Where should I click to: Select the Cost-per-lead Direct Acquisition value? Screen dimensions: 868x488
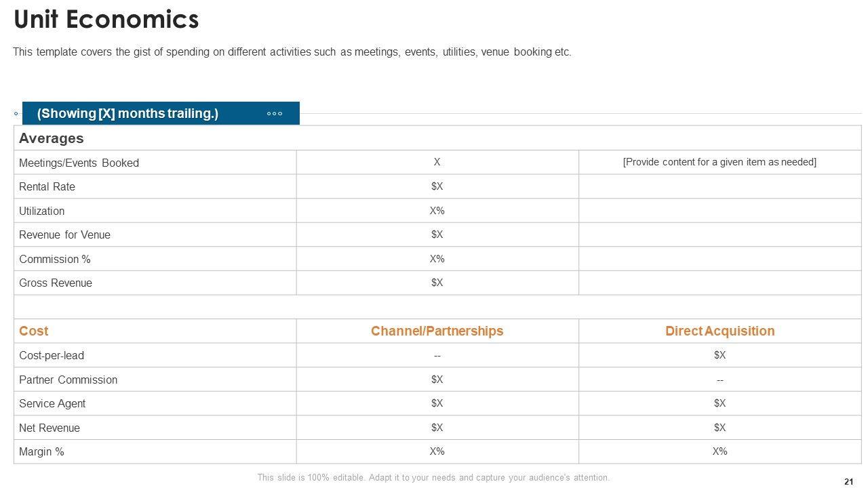coord(719,355)
